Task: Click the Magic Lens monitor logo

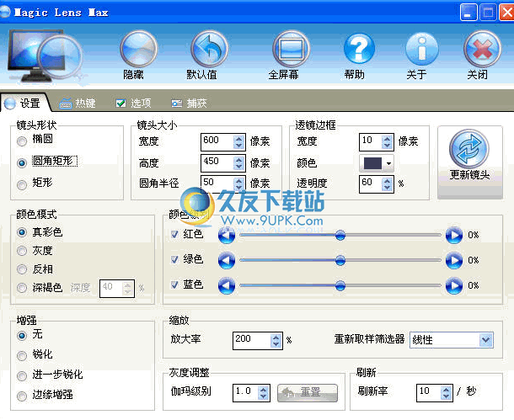Action: (x=46, y=56)
